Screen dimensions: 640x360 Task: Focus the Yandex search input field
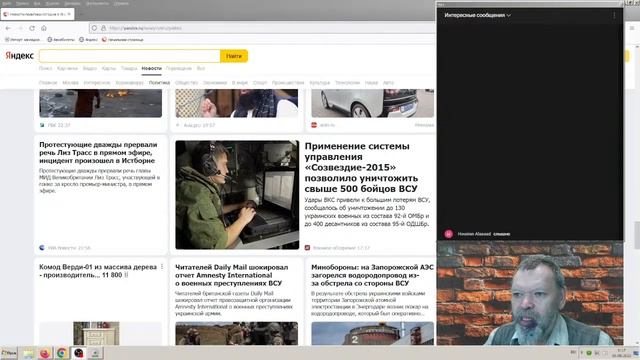point(130,56)
